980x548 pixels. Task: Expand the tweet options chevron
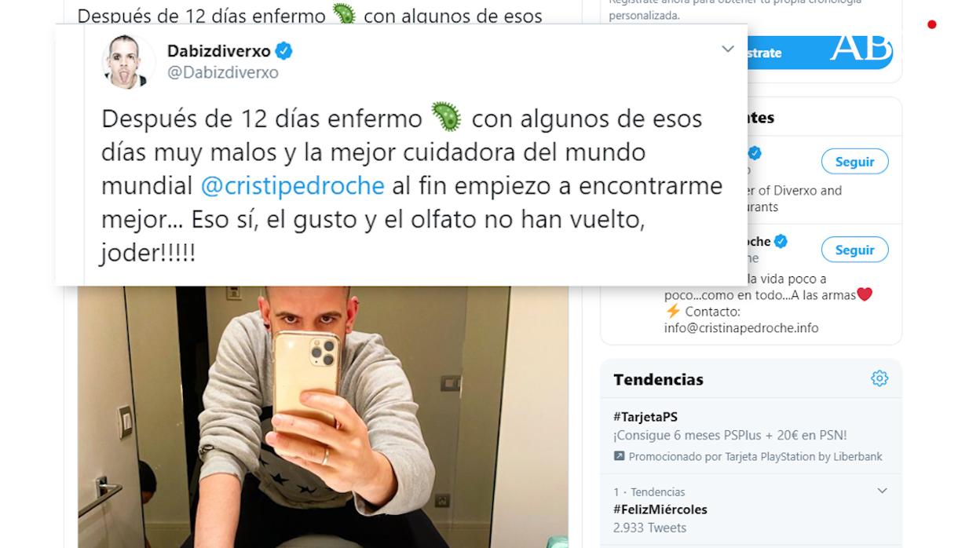pos(728,49)
